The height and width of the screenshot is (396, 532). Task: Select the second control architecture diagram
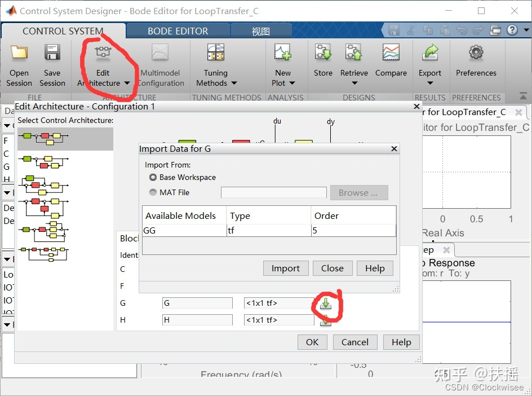44,162
